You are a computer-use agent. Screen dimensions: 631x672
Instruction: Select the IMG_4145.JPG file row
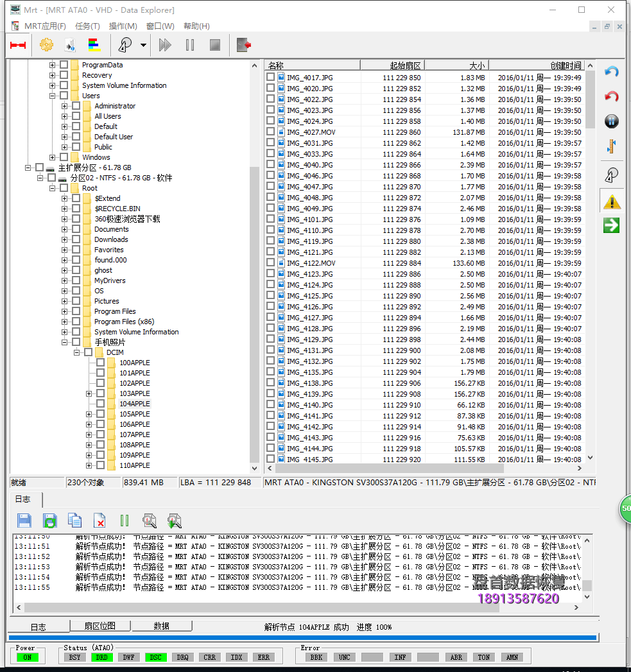424,459
